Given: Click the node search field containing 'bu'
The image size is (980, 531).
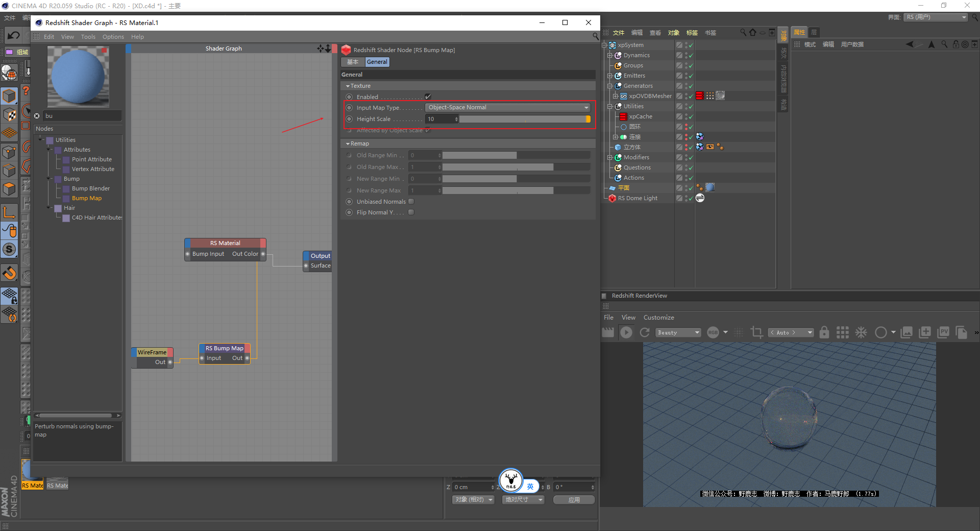Looking at the screenshot, I should tap(82, 116).
